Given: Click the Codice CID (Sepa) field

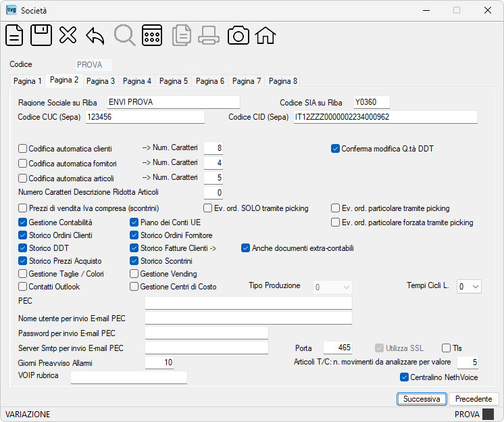Looking at the screenshot, I should point(385,117).
